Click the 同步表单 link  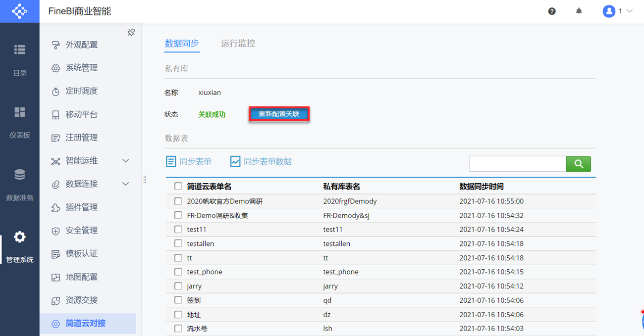pos(196,162)
